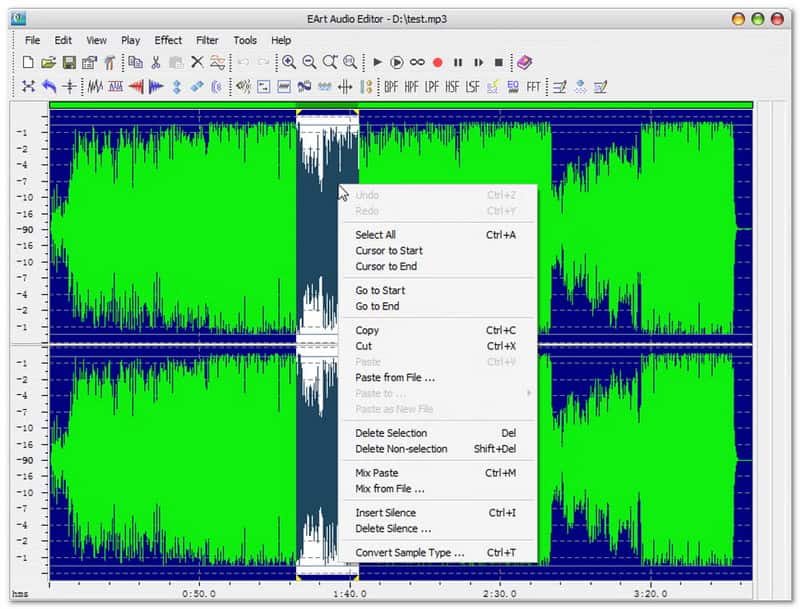Open FFT filter tool
The height and width of the screenshot is (609, 800).
tap(533, 87)
